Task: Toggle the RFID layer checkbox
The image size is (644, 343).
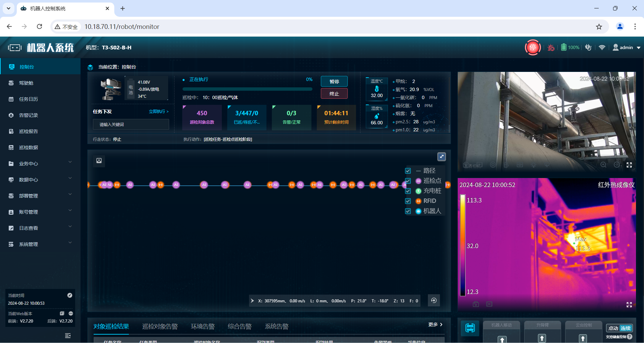Action: pyautogui.click(x=408, y=201)
